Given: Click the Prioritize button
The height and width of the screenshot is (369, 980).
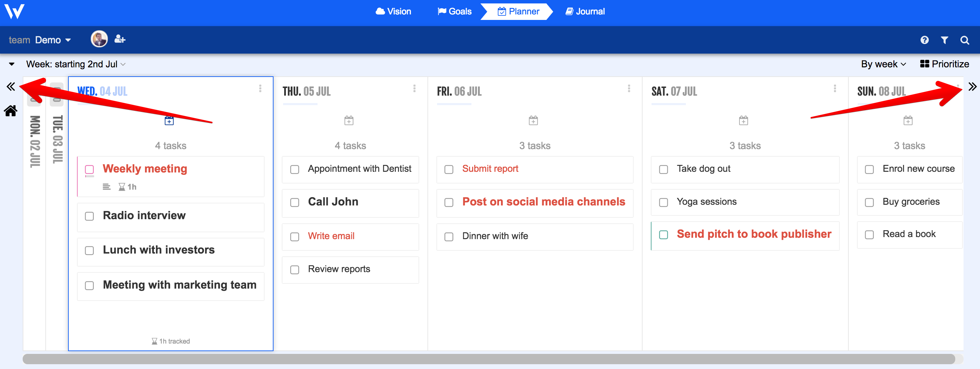Looking at the screenshot, I should tap(945, 64).
